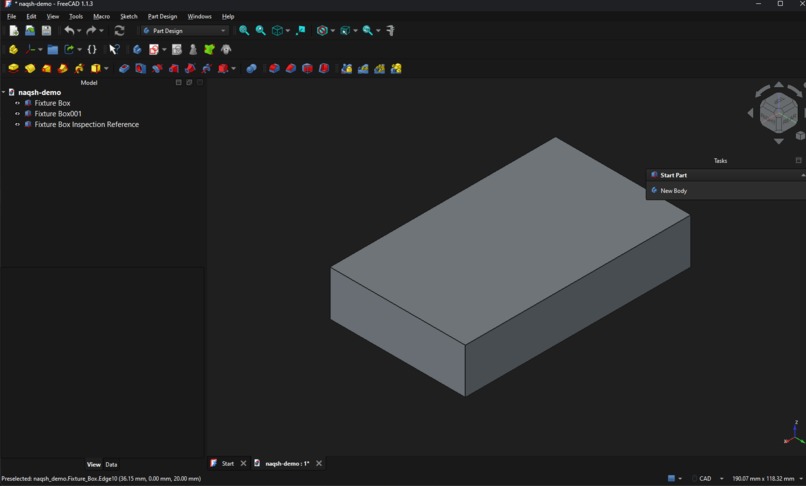Open the Sketch menu
Image resolution: width=806 pixels, height=486 pixels.
click(129, 16)
